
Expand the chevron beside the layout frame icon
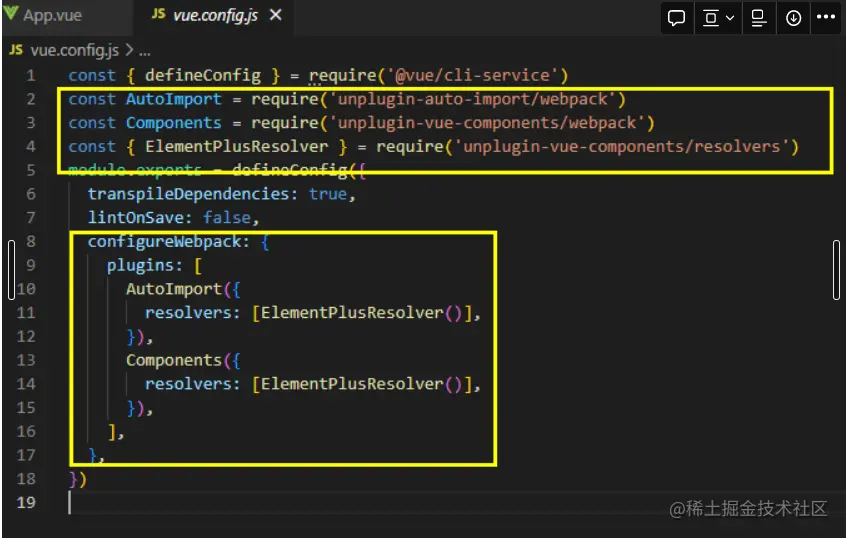coord(730,18)
